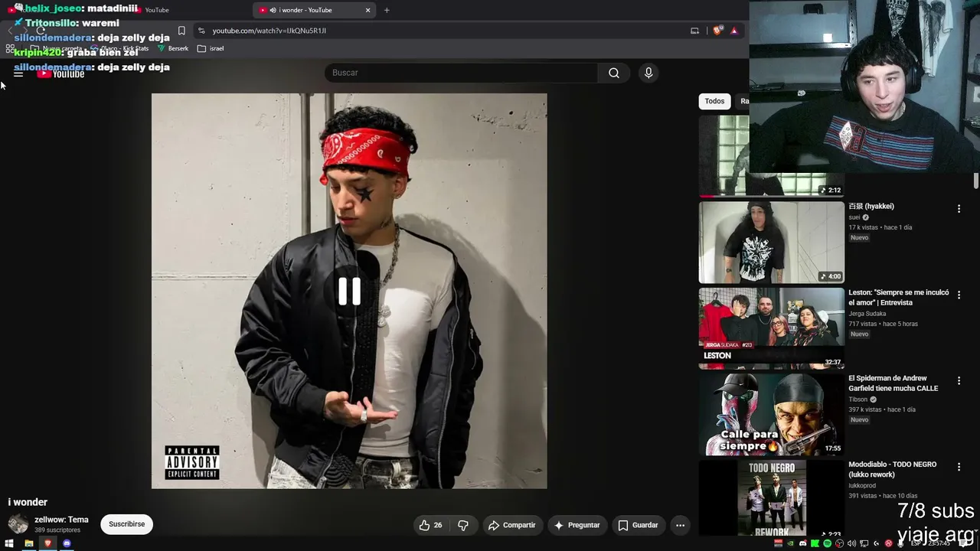Screen dimensions: 980x551
Task: Select the Todos filter chip
Action: 714,101
